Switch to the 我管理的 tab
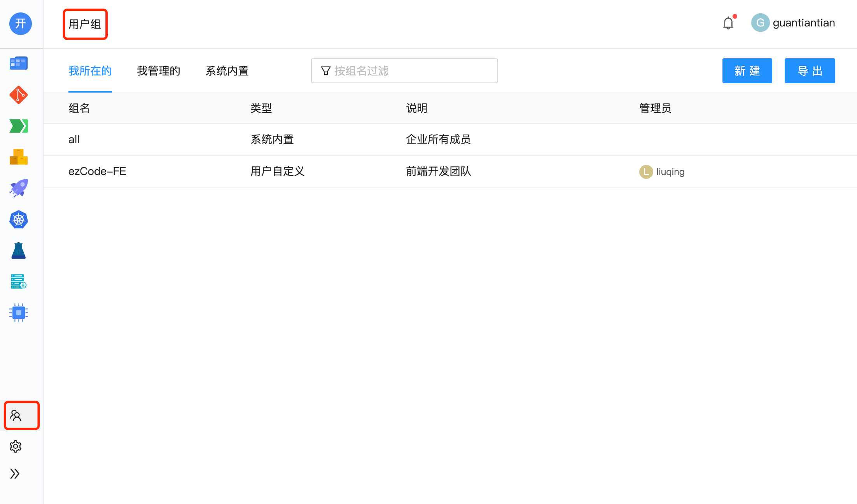 point(158,71)
